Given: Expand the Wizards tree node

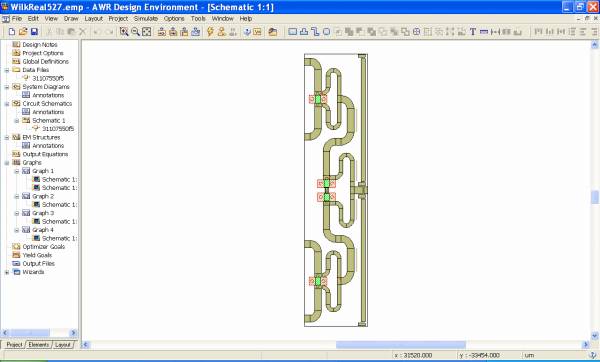Looking at the screenshot, I should click(x=7, y=272).
